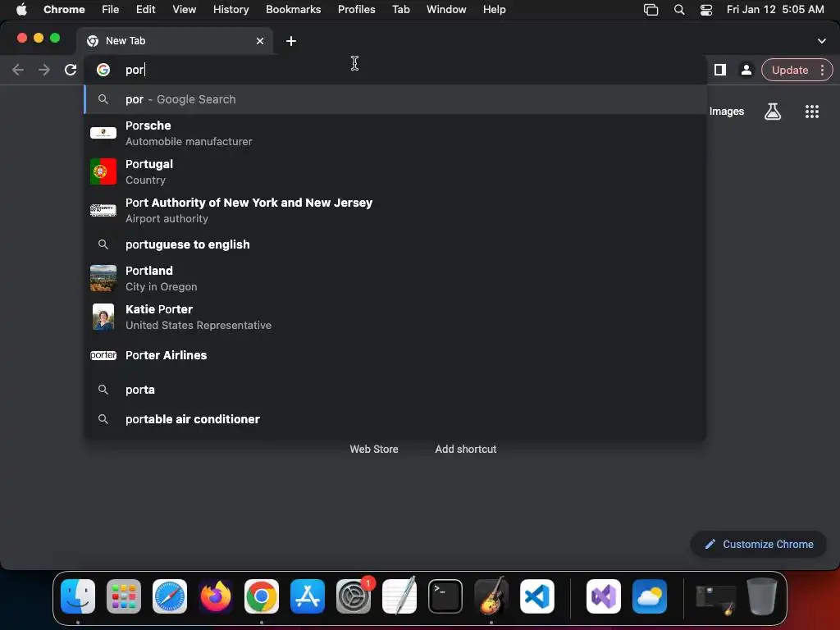Image resolution: width=840 pixels, height=630 pixels.
Task: Select 'portuguese to english' suggestion
Action: click(x=395, y=244)
